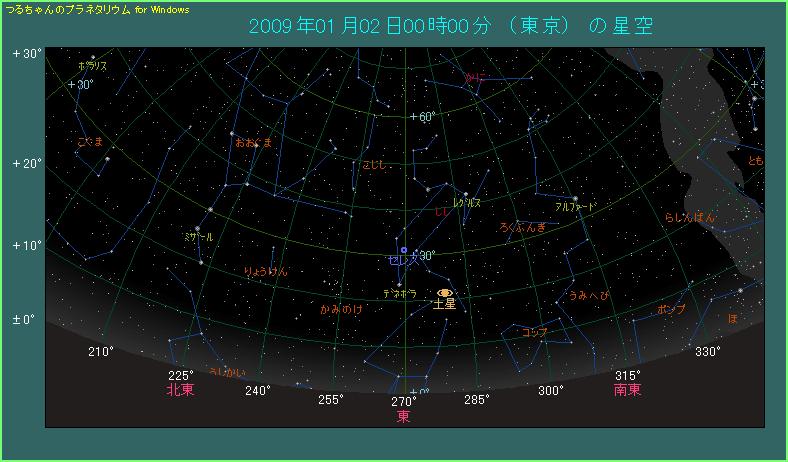Select the セレス label
Image resolution: width=788 pixels, height=462 pixels.
coord(403,260)
